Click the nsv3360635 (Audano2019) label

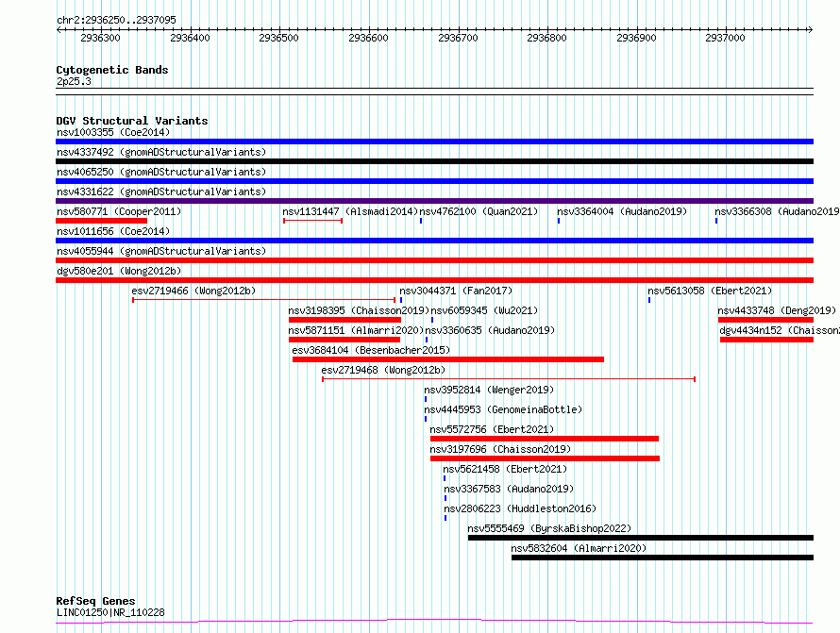coord(490,330)
